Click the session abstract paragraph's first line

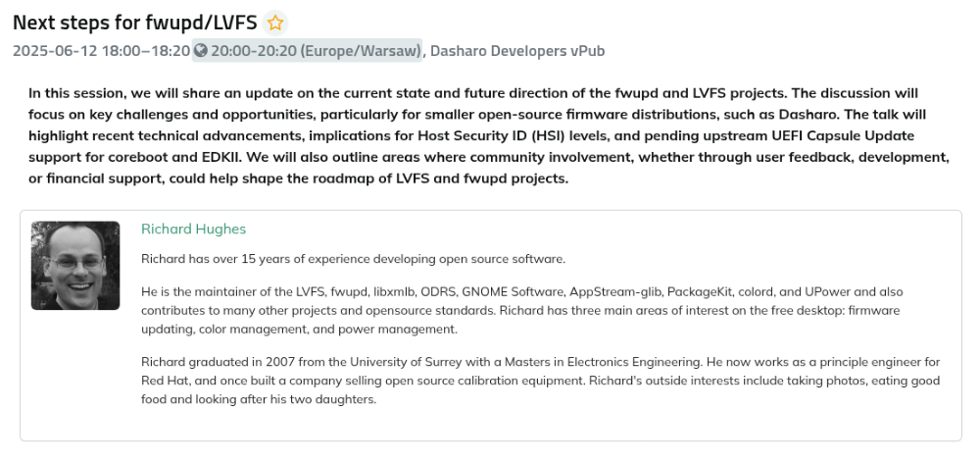click(x=473, y=93)
